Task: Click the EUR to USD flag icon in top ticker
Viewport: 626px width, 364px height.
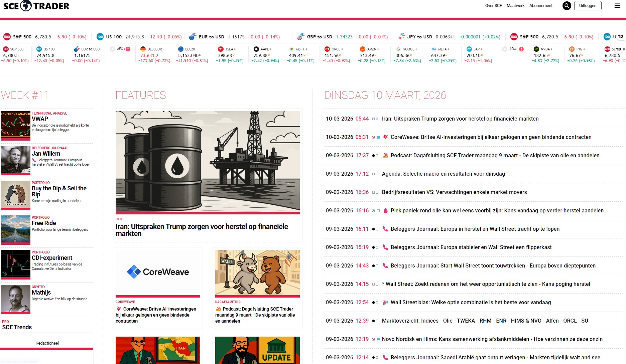Action: pos(193,37)
